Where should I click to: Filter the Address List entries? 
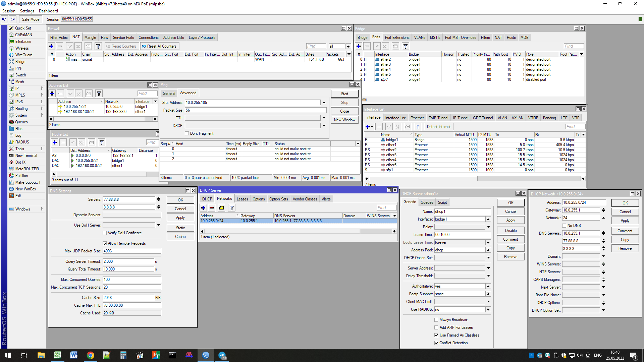pyautogui.click(x=99, y=94)
